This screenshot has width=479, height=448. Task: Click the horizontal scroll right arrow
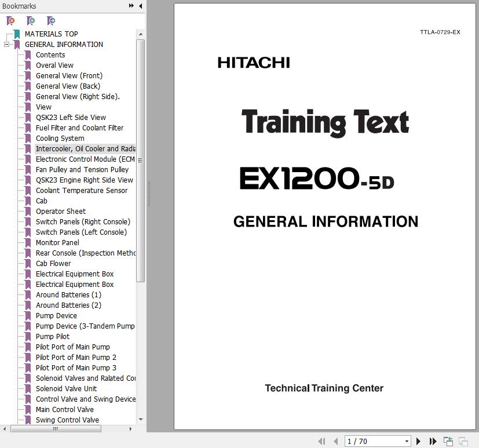(131, 429)
